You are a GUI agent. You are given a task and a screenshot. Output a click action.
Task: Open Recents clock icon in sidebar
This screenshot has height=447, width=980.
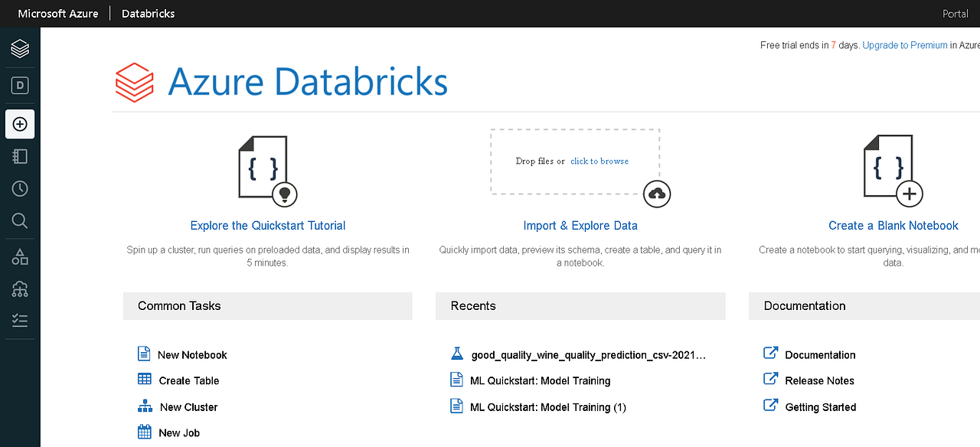20,188
